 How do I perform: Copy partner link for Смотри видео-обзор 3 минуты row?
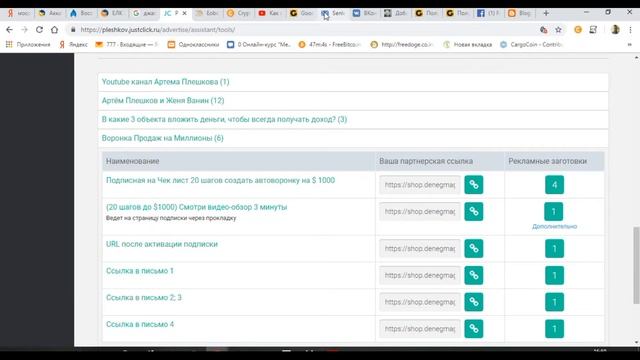click(473, 211)
